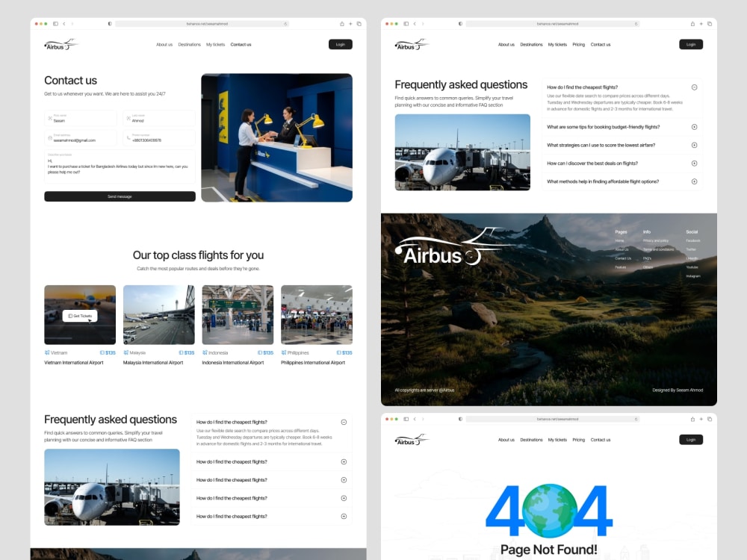The height and width of the screenshot is (560, 747).
Task: Expand 'What methods help in finding affordable flight options?'
Action: point(694,181)
